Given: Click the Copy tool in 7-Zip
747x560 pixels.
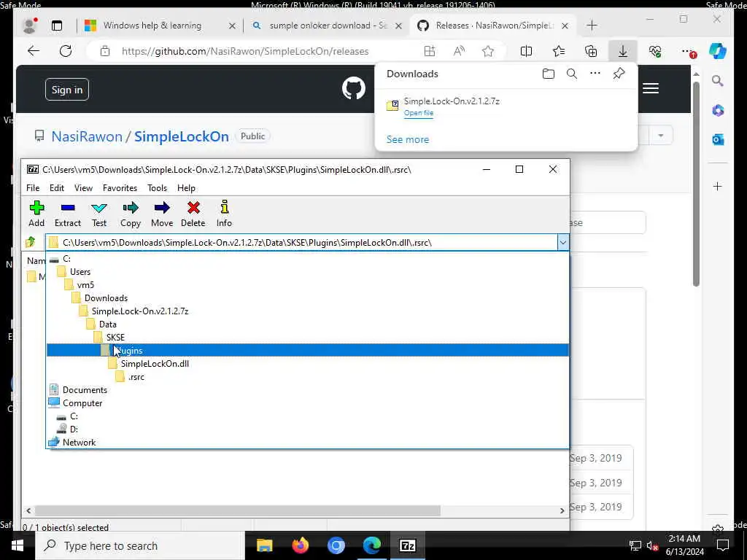Looking at the screenshot, I should click(130, 214).
